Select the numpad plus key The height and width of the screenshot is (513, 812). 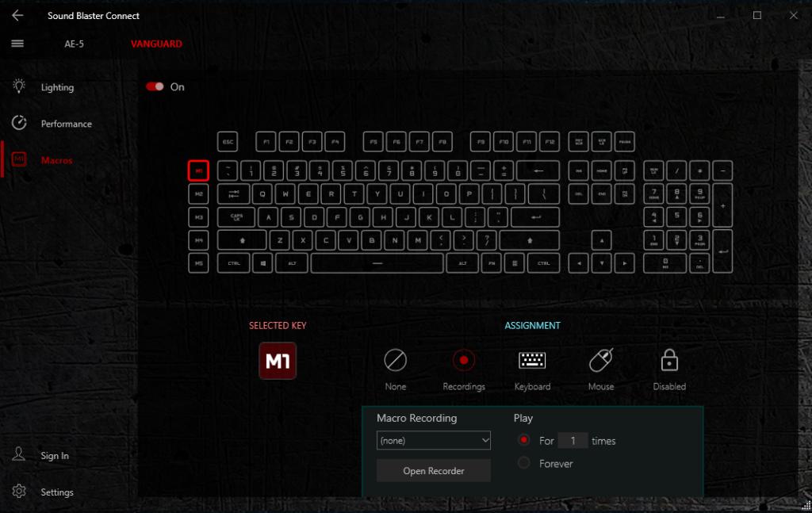(722, 205)
